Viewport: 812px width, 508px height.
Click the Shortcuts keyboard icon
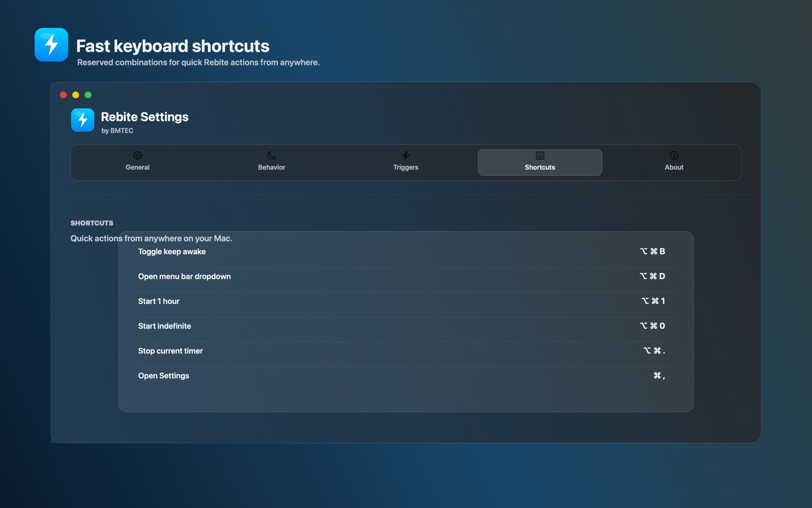(x=540, y=155)
